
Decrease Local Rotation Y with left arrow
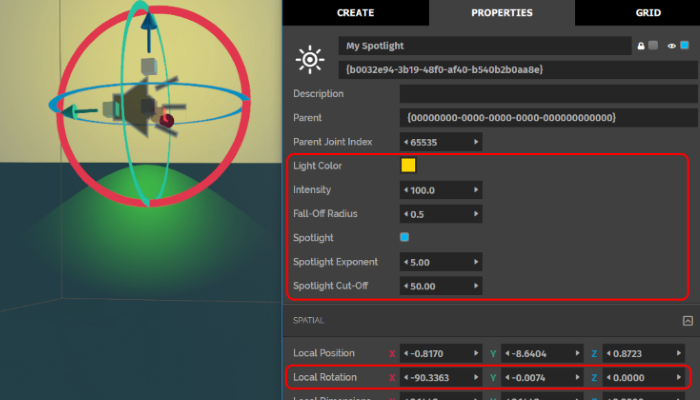pos(507,377)
